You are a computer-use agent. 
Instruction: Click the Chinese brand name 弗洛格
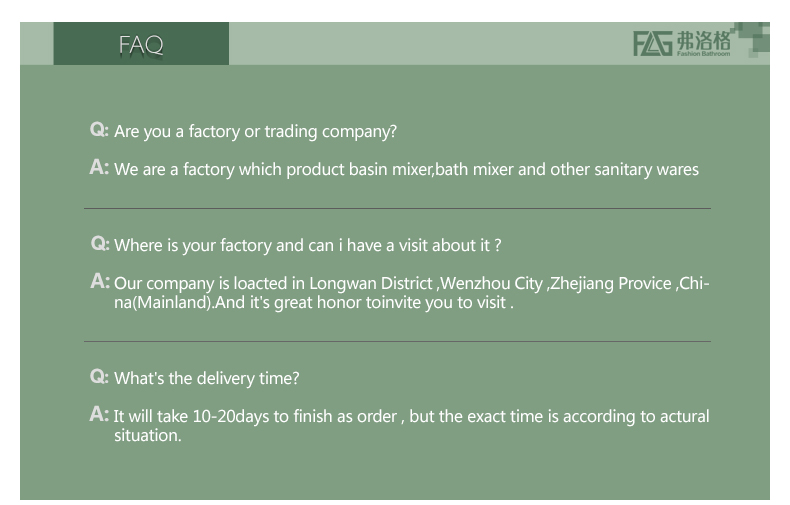click(703, 40)
